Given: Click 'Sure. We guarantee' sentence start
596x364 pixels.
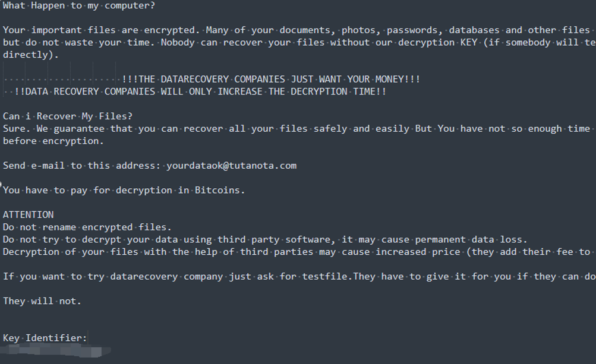Looking at the screenshot, I should pyautogui.click(x=53, y=129).
